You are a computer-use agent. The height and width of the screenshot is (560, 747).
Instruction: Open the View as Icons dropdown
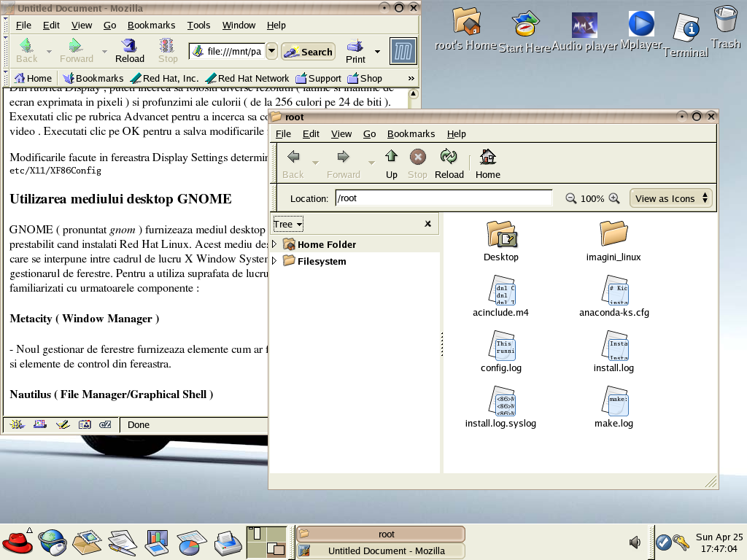[671, 198]
